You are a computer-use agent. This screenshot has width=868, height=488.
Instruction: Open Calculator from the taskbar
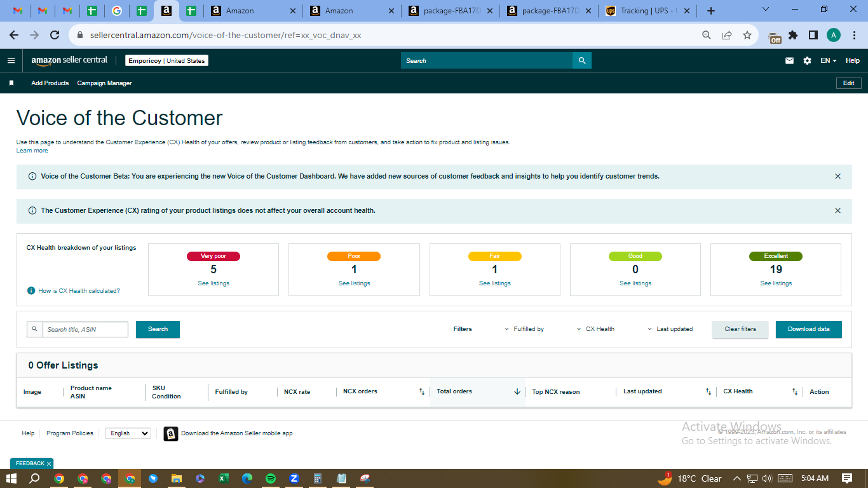[318, 478]
